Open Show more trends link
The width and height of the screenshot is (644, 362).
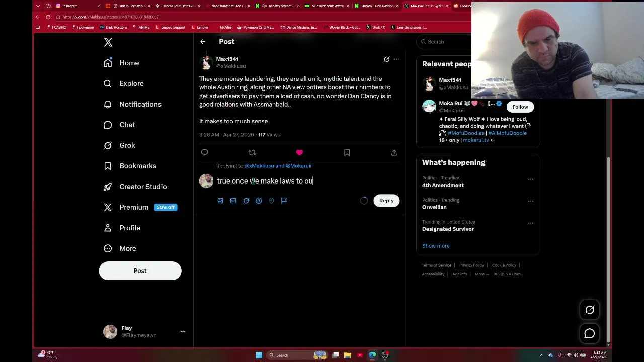436,246
